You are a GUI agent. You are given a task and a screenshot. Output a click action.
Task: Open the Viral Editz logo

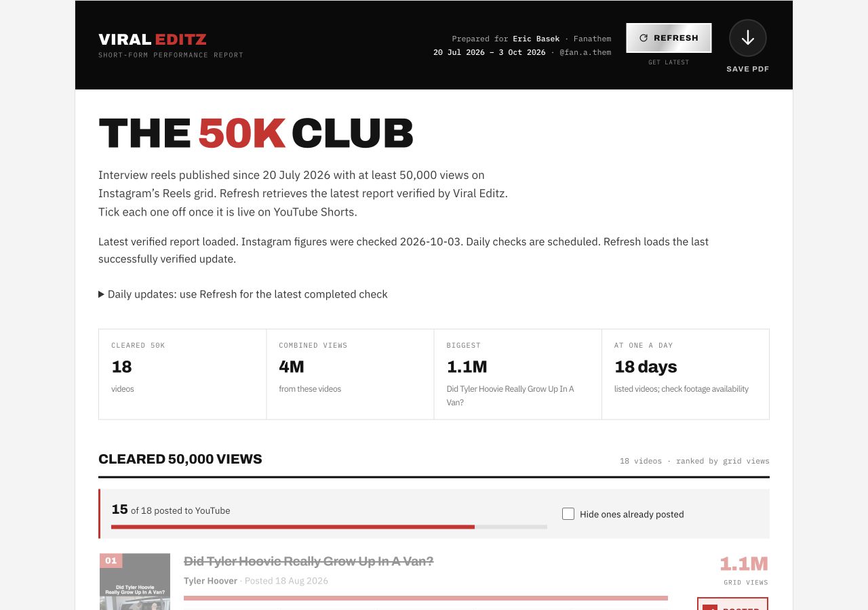pos(153,39)
